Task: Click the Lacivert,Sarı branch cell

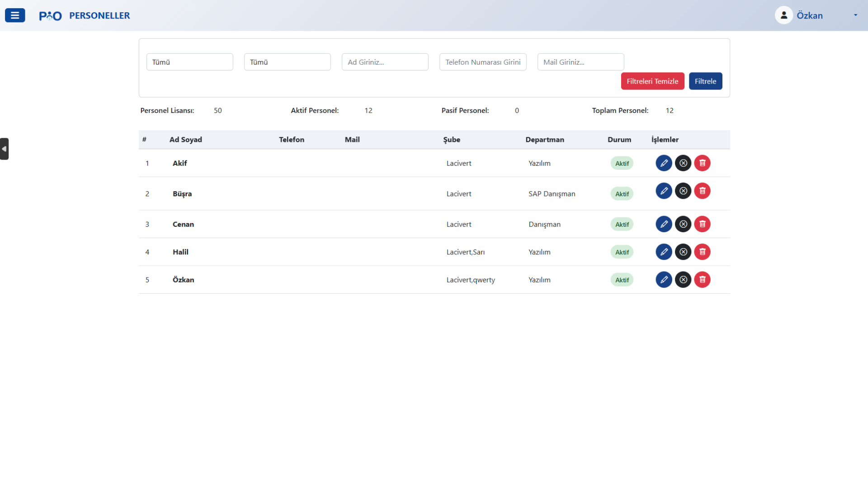Action: click(466, 252)
